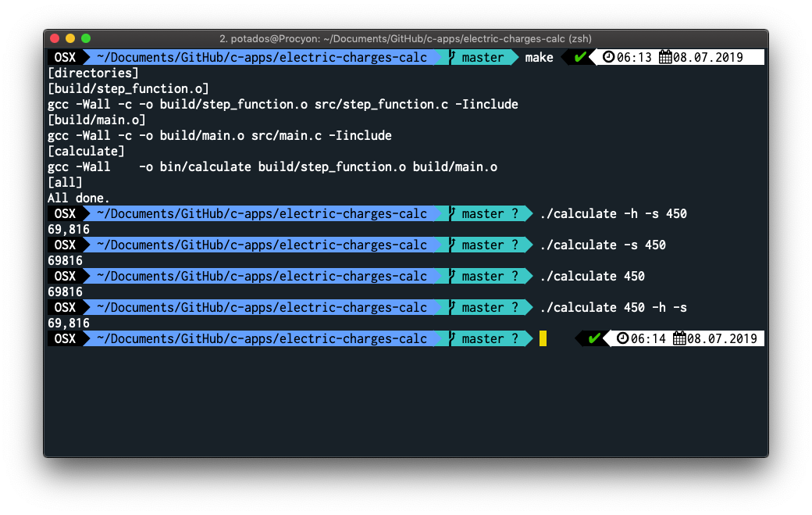Click the clock icon beside 06:14
This screenshot has height=515, width=812.
coord(622,339)
